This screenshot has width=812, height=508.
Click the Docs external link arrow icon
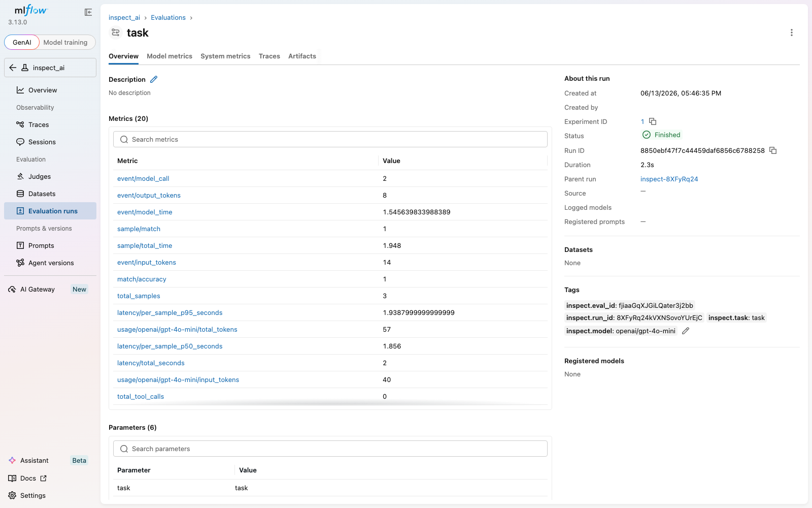[44, 478]
